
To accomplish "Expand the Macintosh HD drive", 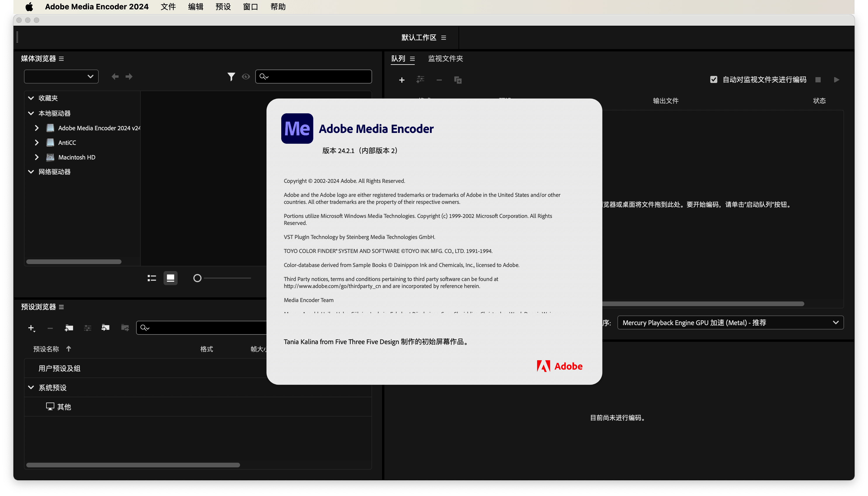I will pyautogui.click(x=37, y=157).
